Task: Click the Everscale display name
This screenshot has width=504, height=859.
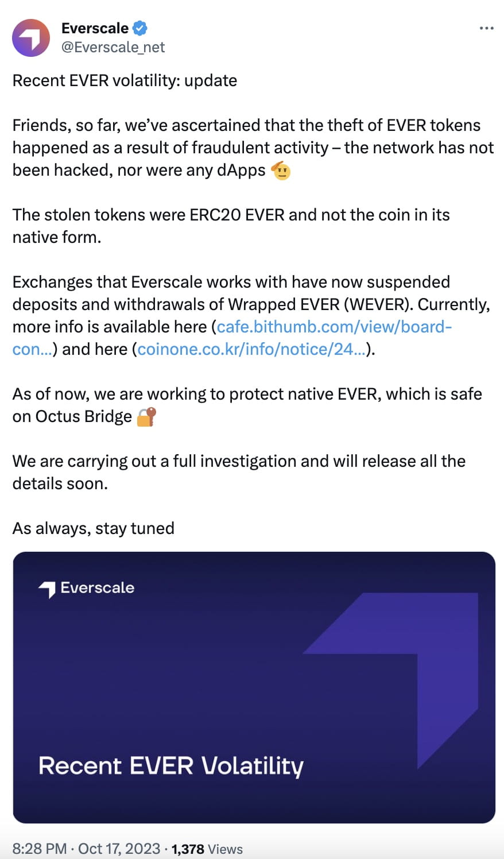Action: [95, 28]
